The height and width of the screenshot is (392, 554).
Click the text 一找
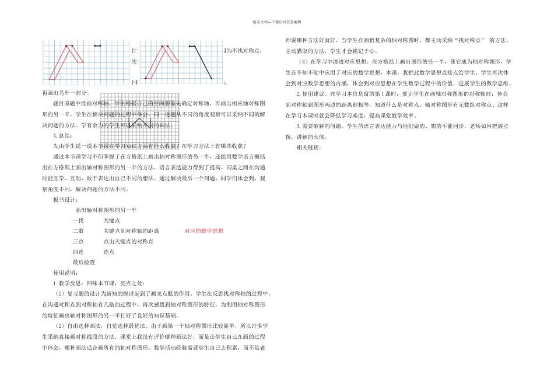[78, 220]
